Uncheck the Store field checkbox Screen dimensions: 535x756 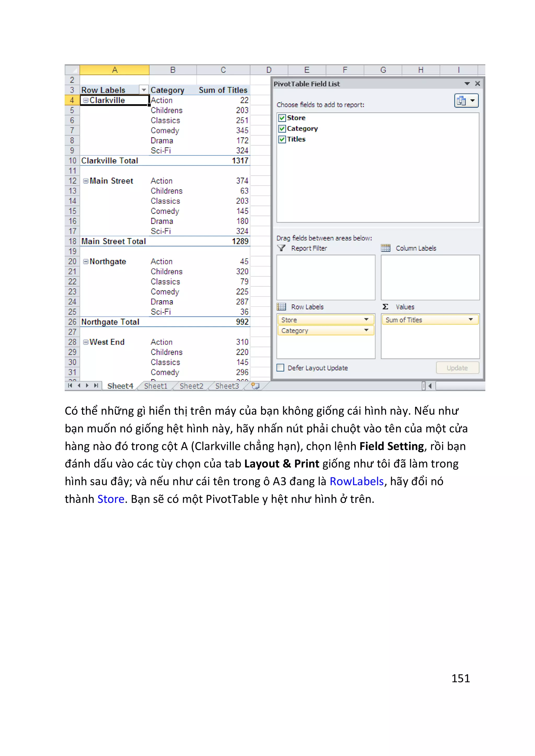(282, 118)
